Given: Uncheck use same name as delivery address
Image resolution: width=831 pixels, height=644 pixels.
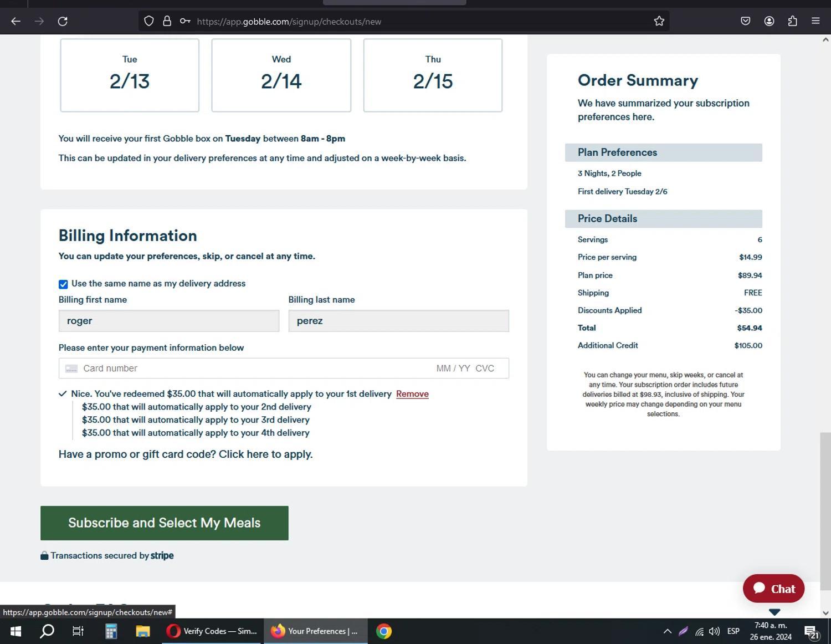Looking at the screenshot, I should tap(63, 284).
